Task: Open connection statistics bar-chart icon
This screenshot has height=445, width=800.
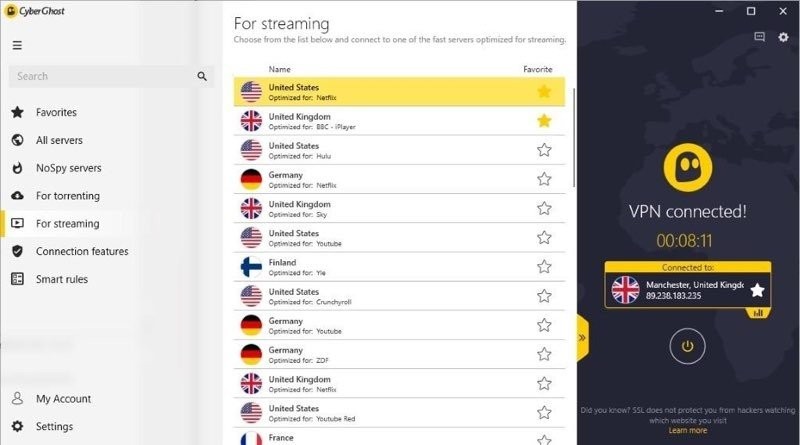Action: pyautogui.click(x=758, y=313)
